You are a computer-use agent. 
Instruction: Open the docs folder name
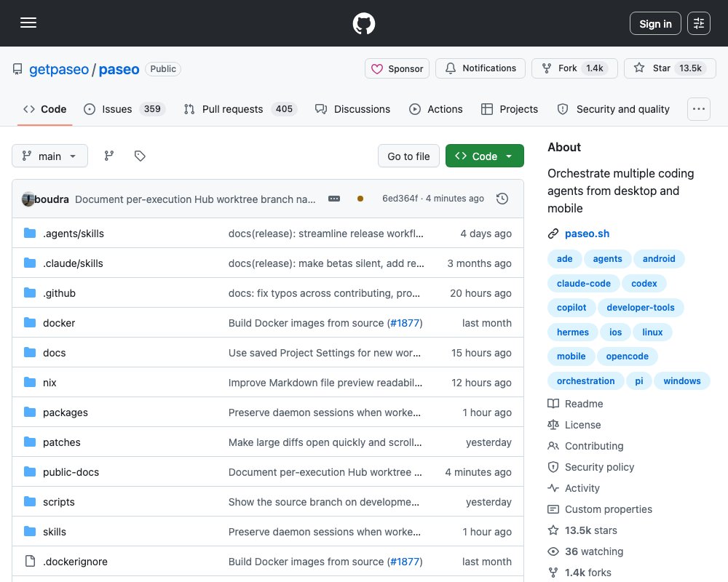click(x=55, y=353)
